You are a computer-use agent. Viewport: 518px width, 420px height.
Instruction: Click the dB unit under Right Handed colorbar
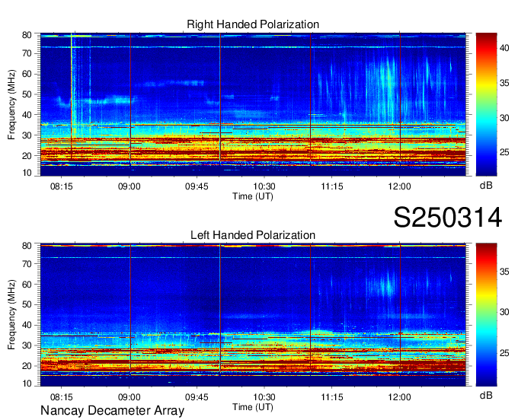[x=486, y=186]
